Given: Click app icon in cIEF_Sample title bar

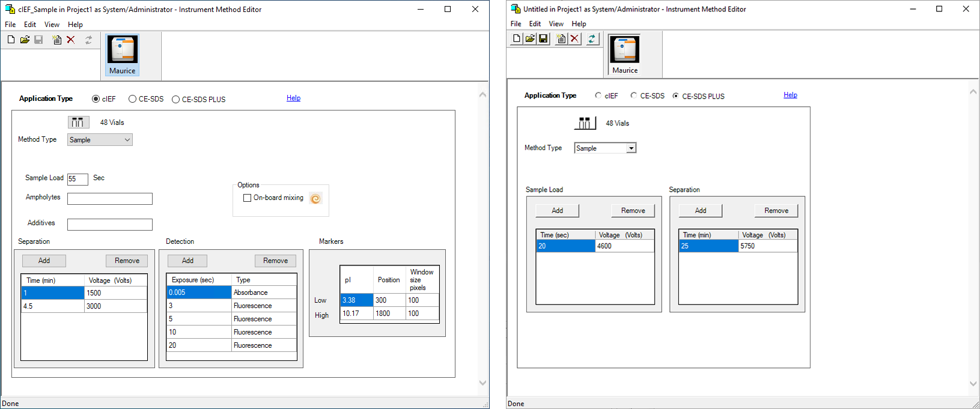Looking at the screenshot, I should 10,9.
